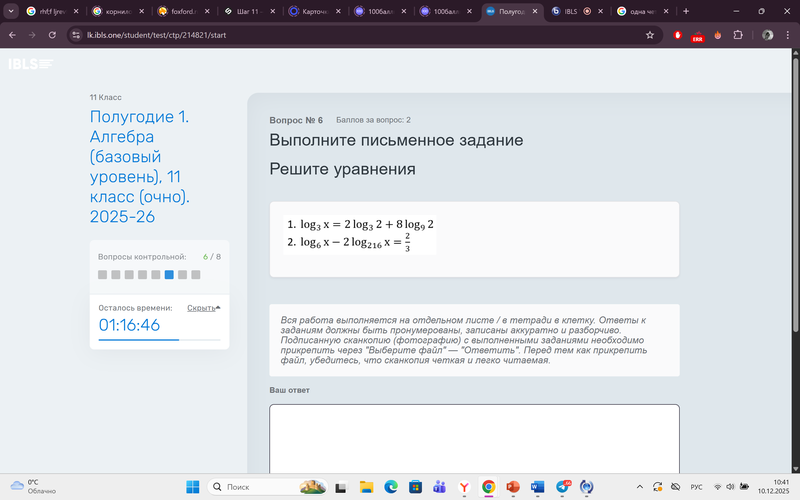800x500 pixels.
Task: Open the Chrome profile avatar
Action: tap(767, 34)
